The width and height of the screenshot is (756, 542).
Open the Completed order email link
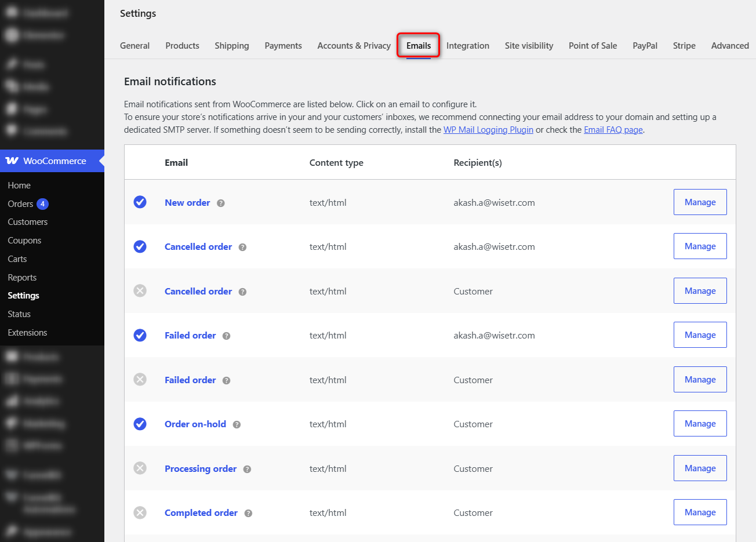point(201,512)
